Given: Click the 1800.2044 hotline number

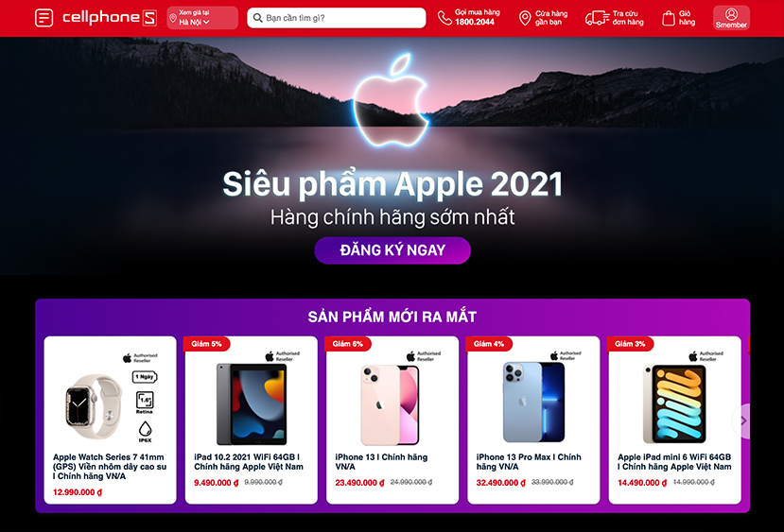Looking at the screenshot, I should click(475, 22).
